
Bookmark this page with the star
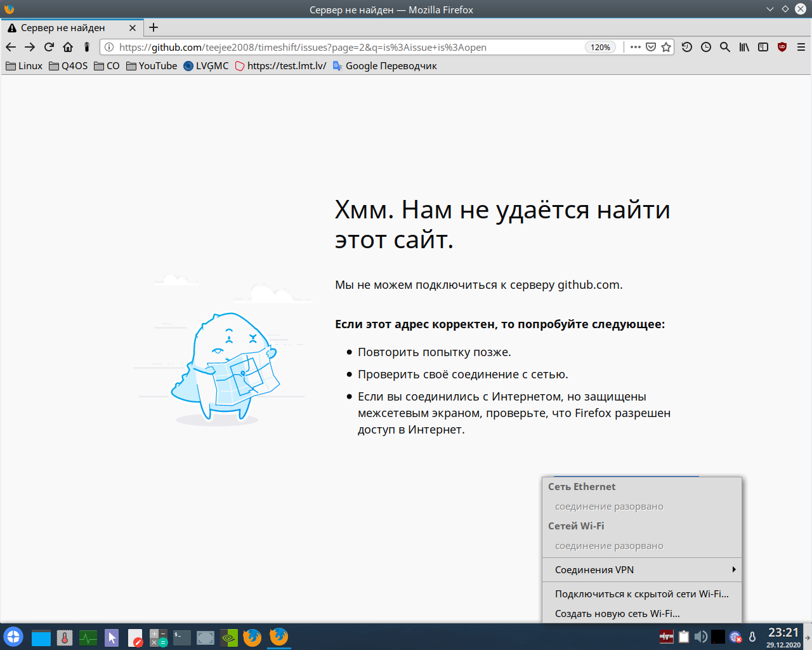click(666, 47)
